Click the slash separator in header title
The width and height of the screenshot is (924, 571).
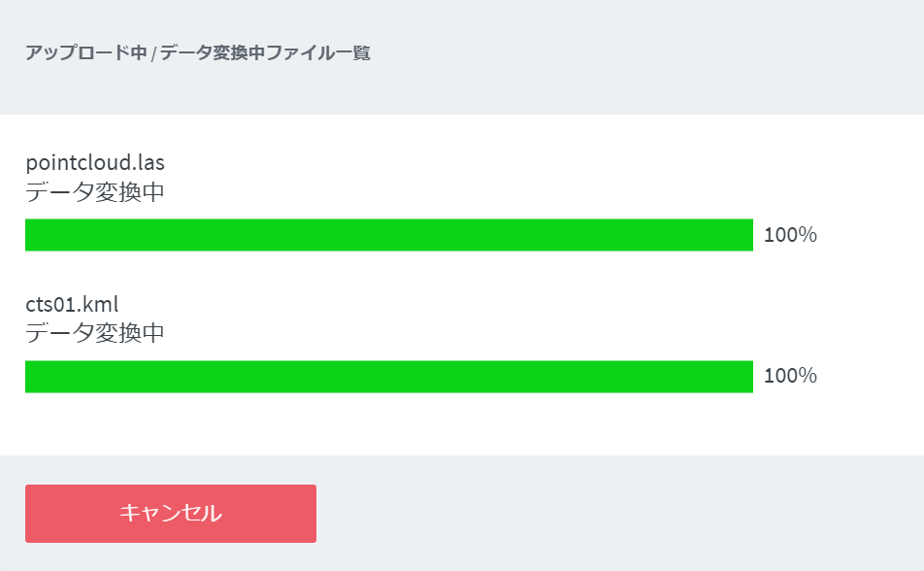153,53
